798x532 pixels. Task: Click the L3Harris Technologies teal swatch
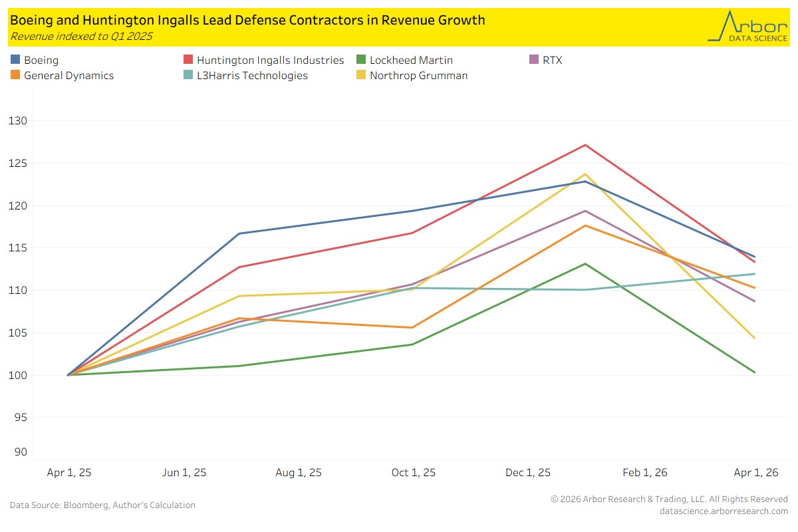point(188,76)
